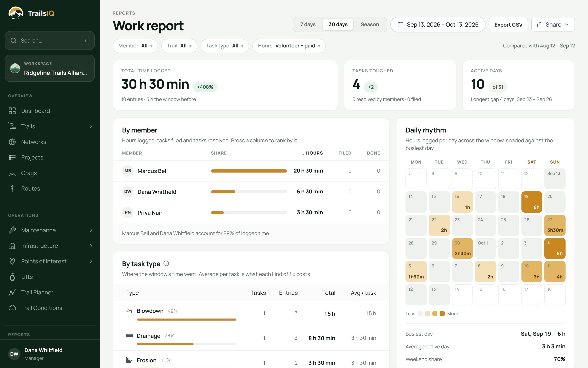This screenshot has width=588, height=368.
Task: Rank members by Done column
Action: 373,153
